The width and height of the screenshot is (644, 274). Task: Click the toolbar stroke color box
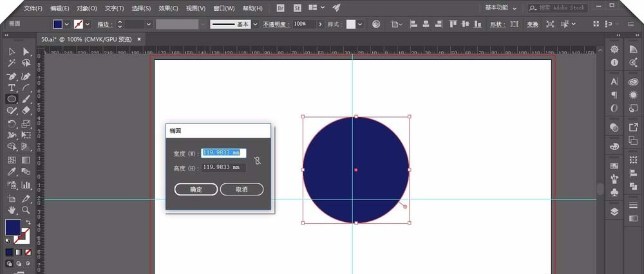pyautogui.click(x=22, y=235)
